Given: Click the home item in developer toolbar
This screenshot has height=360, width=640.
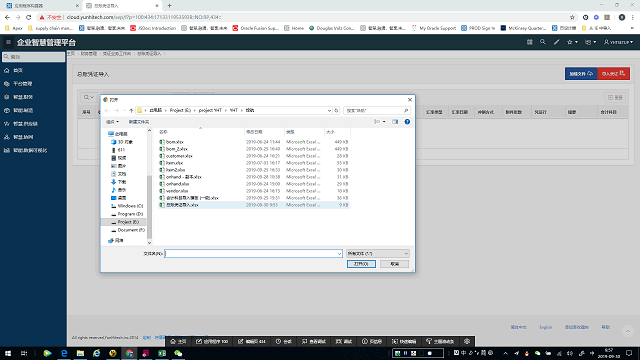Looking at the screenshot, I should 178,342.
